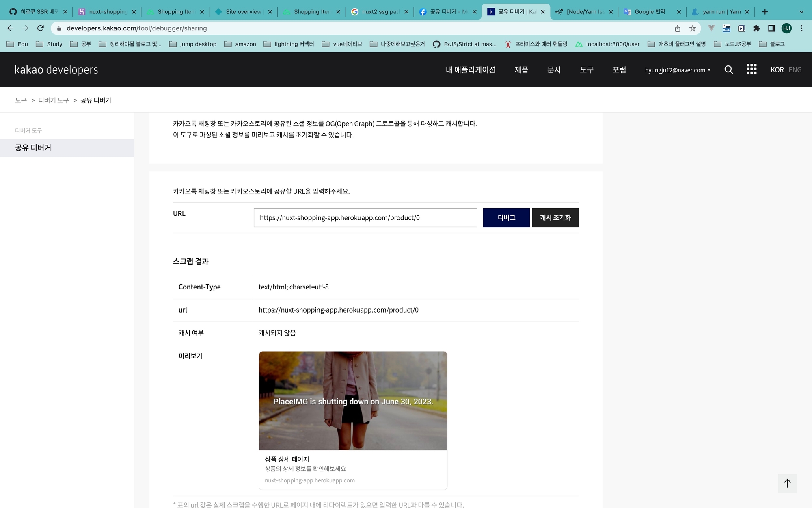Open the 개츠비 플러그인 설명 bookmark folder
Image resolution: width=812 pixels, height=508 pixels.
click(676, 44)
